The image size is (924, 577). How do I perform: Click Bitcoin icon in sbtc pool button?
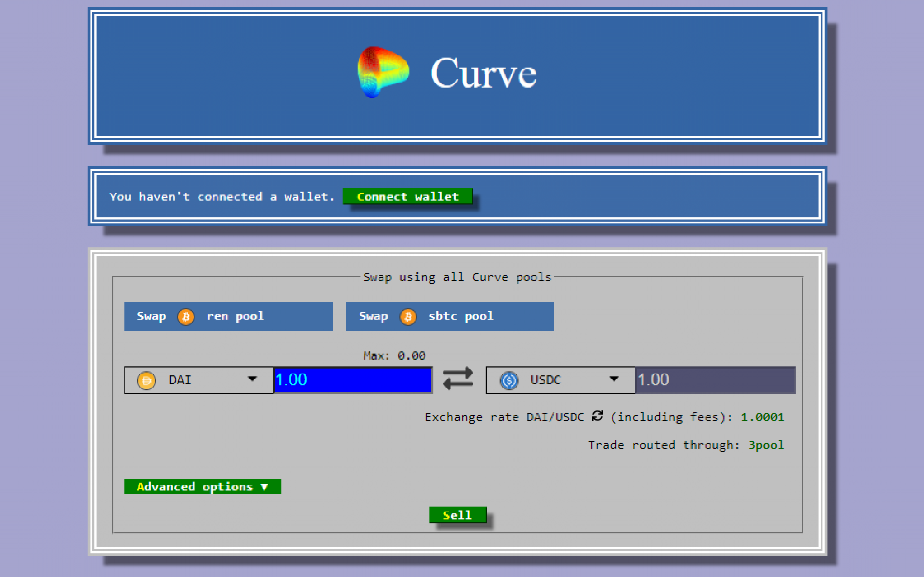pos(408,316)
